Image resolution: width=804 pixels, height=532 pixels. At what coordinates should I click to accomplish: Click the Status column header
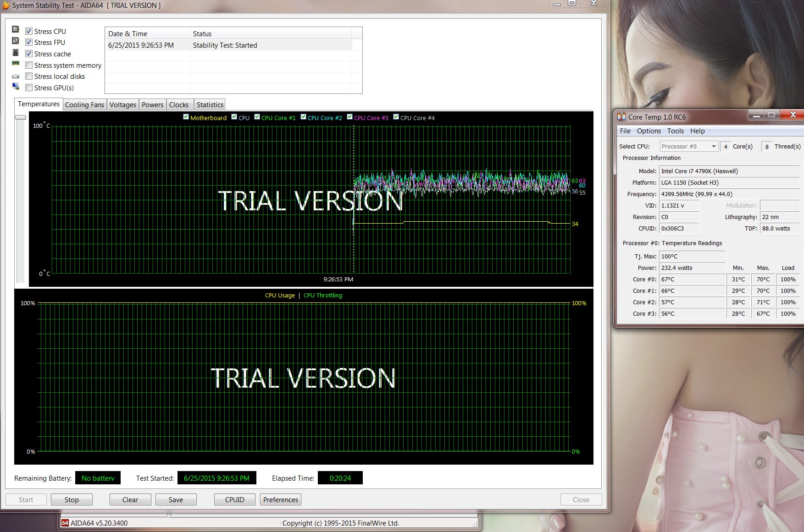click(271, 33)
